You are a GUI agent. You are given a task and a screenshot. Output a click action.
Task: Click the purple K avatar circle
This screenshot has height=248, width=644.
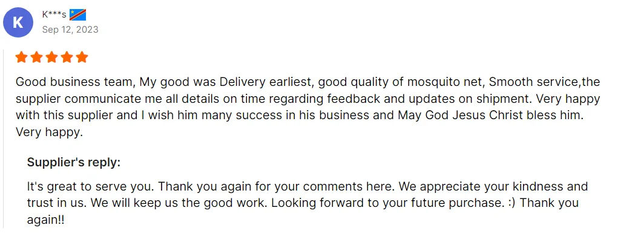(18, 23)
